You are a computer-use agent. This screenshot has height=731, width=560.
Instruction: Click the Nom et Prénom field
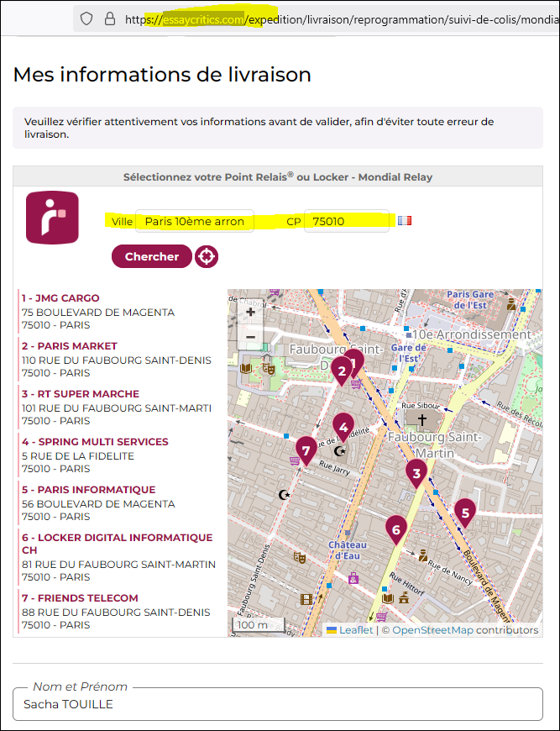coord(277,704)
